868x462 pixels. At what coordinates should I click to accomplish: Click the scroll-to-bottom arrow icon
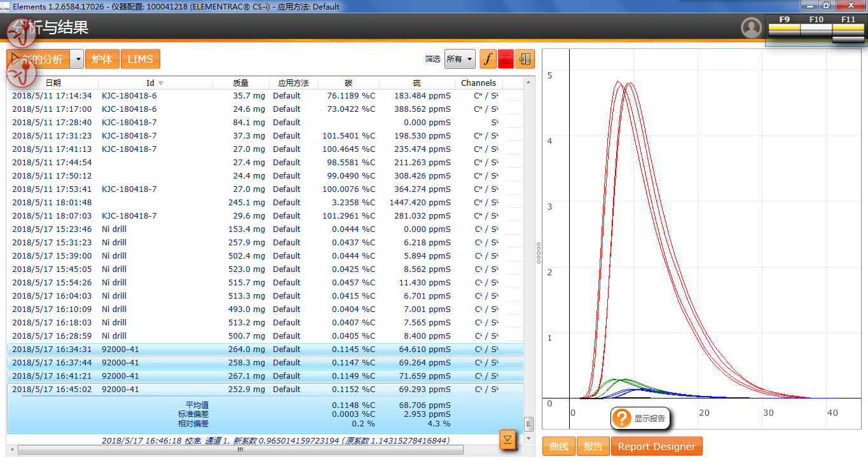tap(507, 439)
